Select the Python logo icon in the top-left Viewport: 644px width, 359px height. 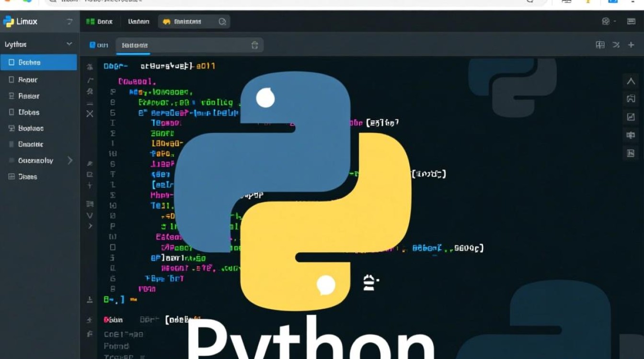[x=9, y=22]
